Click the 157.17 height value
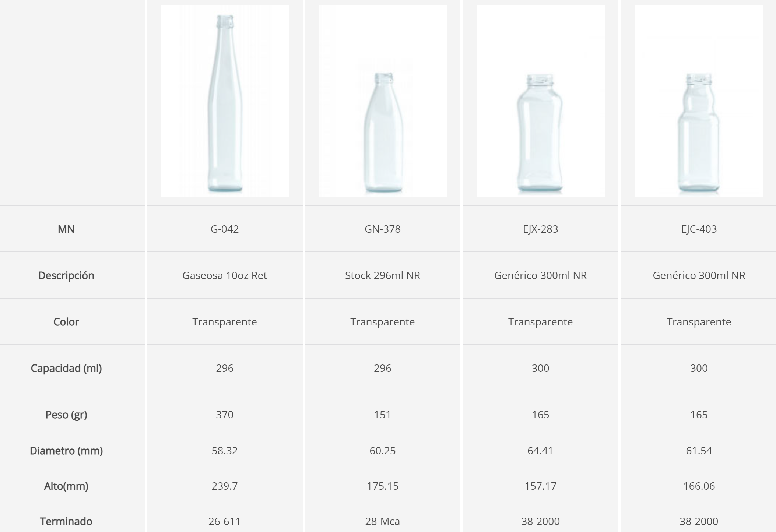Viewport: 776px width, 532px height. click(540, 486)
